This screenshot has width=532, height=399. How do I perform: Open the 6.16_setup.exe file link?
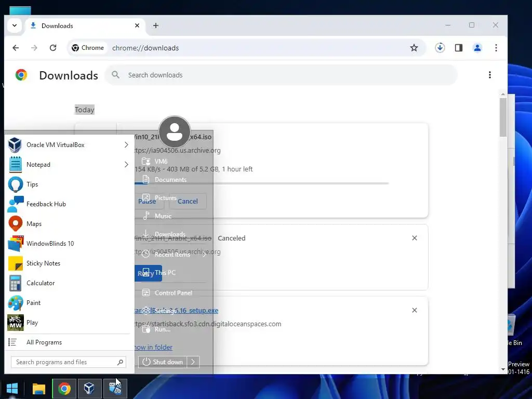point(177,311)
